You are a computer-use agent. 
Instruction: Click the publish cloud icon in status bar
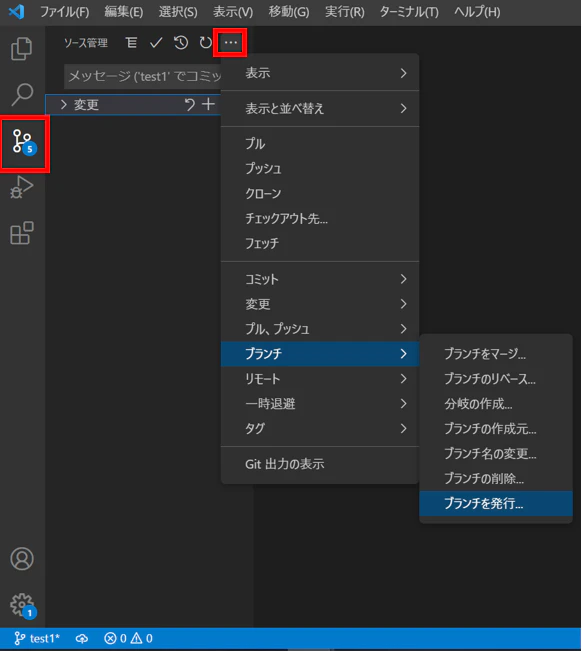[82, 638]
